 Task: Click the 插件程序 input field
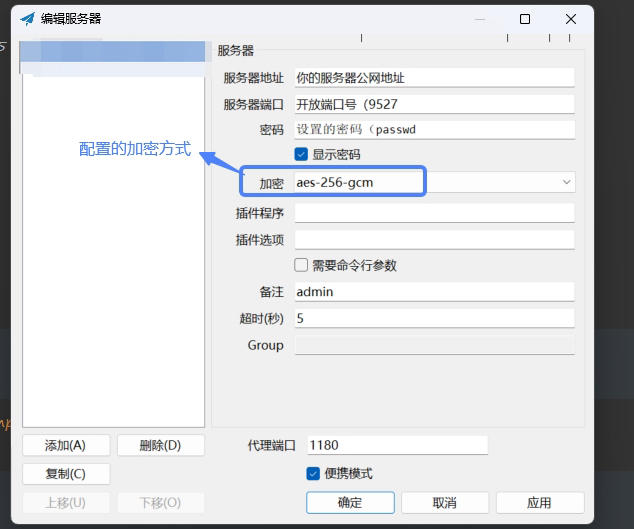(435, 213)
